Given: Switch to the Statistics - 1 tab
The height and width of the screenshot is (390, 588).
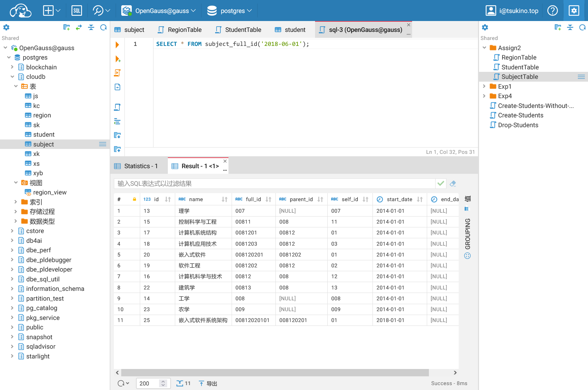Looking at the screenshot, I should click(x=137, y=166).
